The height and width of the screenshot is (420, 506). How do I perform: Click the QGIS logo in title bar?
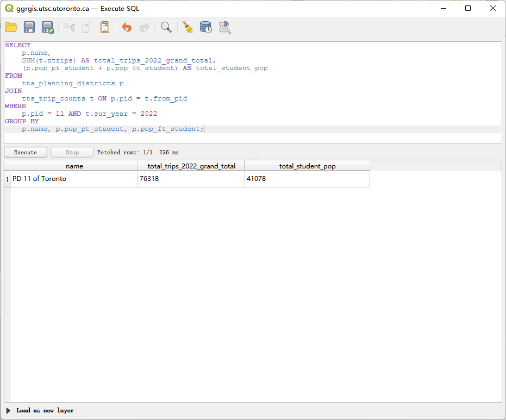coord(9,8)
